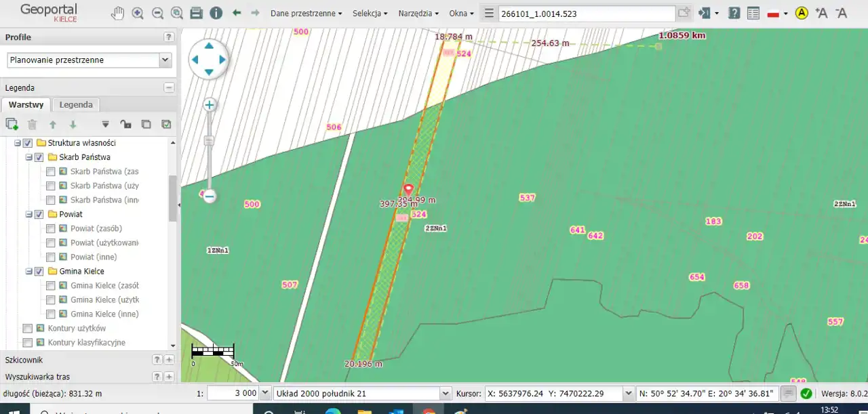Open the coordinate system Układ 2000 dropdown
868x414 pixels.
[446, 393]
